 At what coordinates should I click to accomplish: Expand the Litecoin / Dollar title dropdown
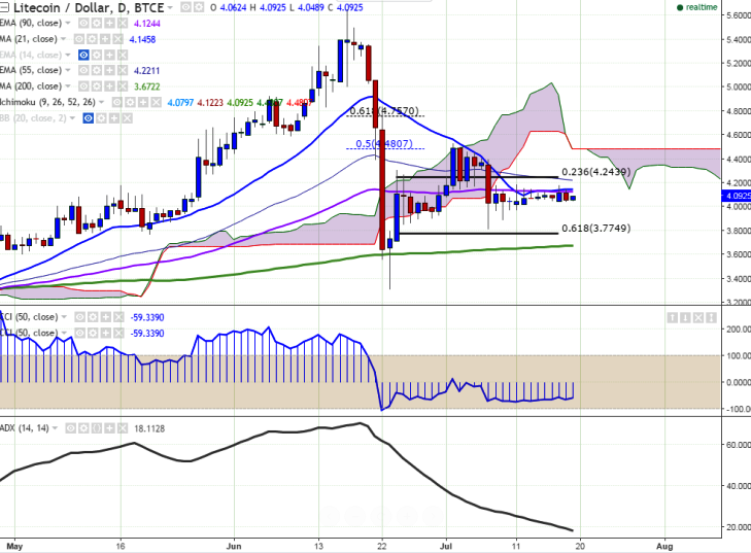170,8
